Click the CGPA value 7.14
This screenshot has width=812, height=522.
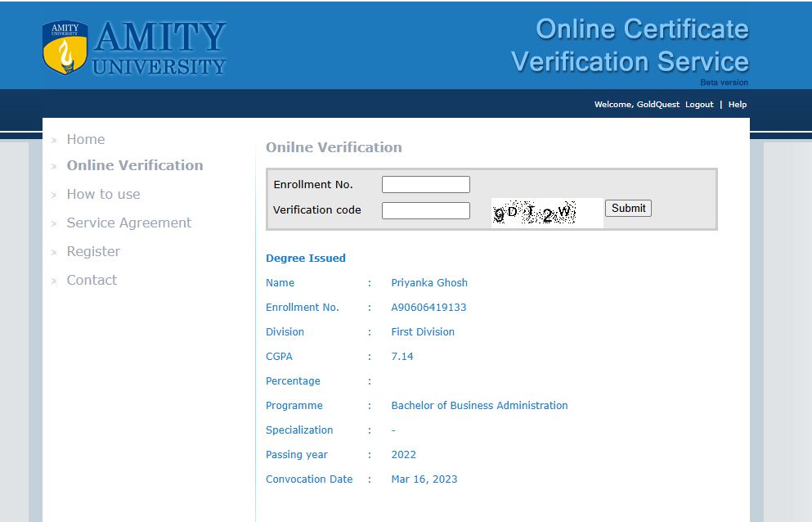click(x=402, y=357)
